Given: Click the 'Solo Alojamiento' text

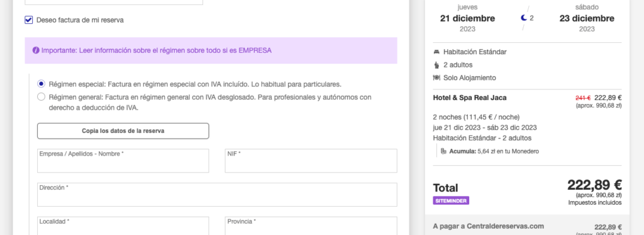Looking at the screenshot, I should (470, 77).
